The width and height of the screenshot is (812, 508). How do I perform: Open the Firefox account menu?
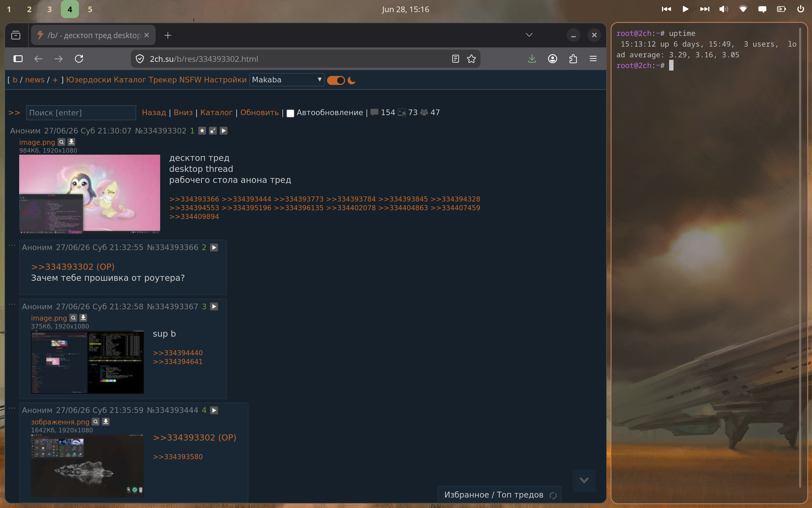pos(553,59)
